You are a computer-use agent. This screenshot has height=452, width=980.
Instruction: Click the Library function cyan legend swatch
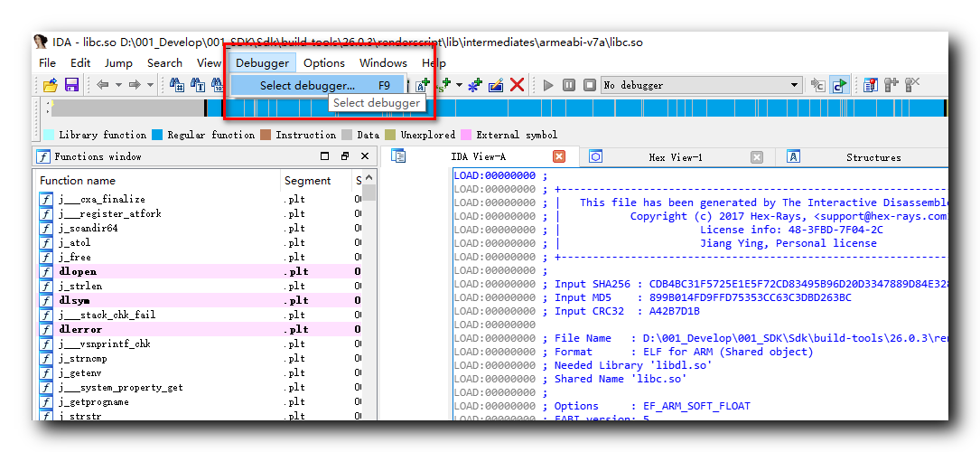[x=48, y=135]
